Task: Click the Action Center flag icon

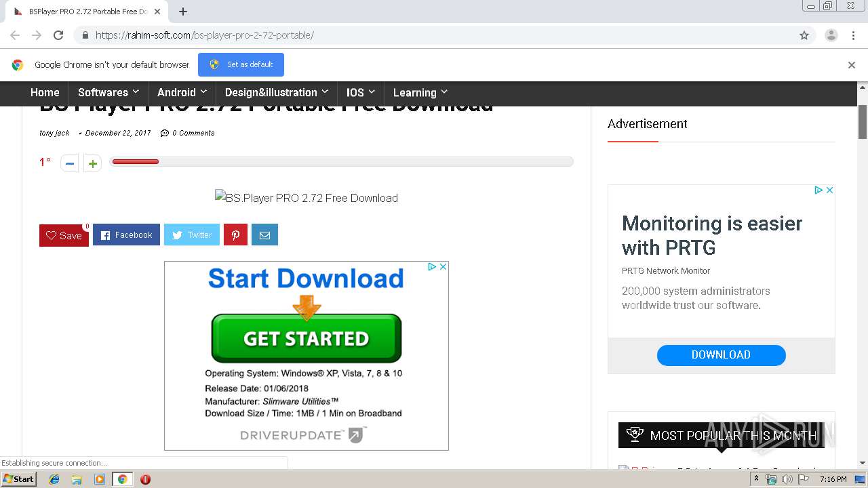Action: click(x=804, y=479)
